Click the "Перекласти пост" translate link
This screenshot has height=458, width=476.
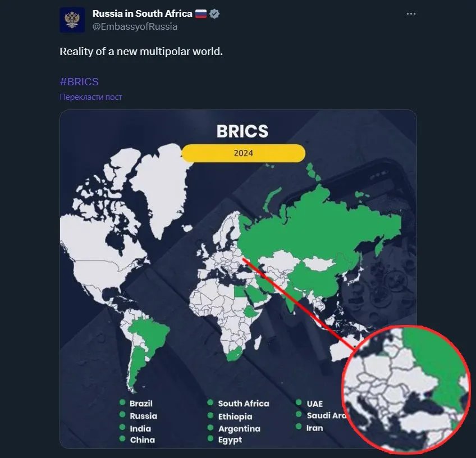pyautogui.click(x=91, y=97)
